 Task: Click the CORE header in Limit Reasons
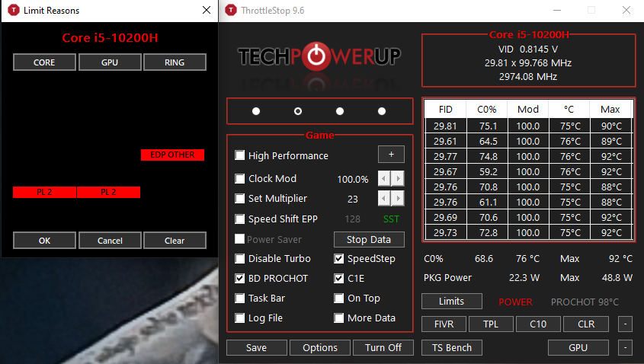coord(44,62)
